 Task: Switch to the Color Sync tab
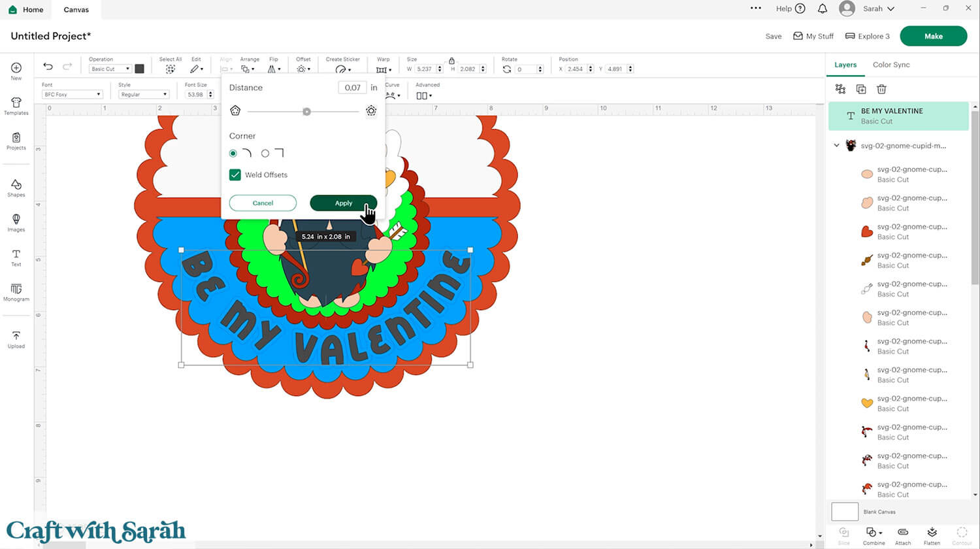click(891, 65)
